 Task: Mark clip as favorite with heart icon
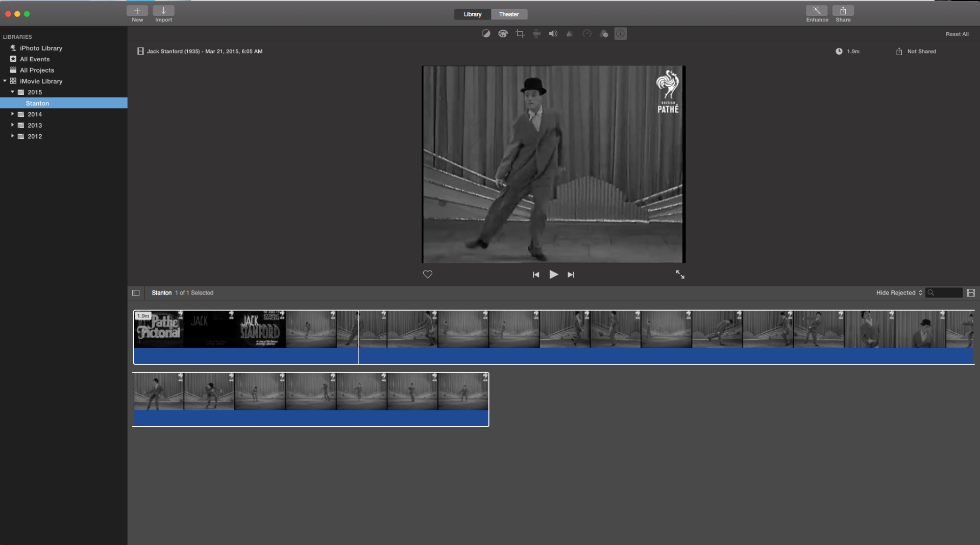point(428,275)
